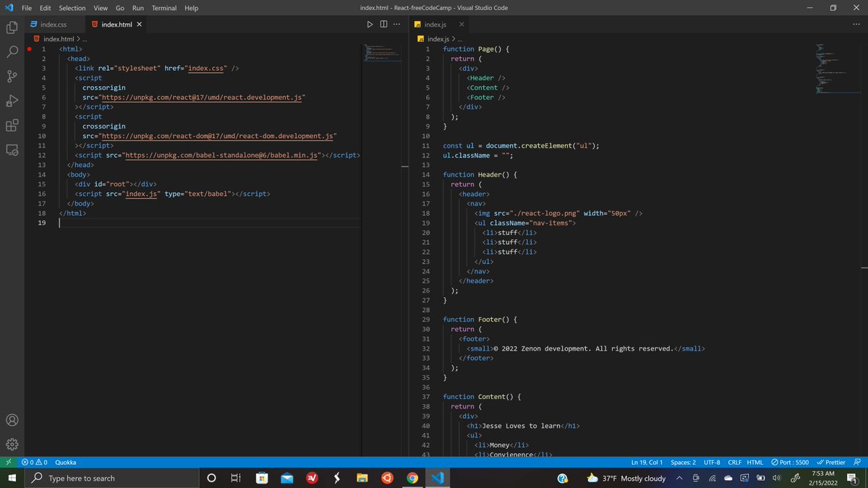Click the Run play icon in editor toolbar
The height and width of the screenshot is (488, 868).
click(x=370, y=25)
